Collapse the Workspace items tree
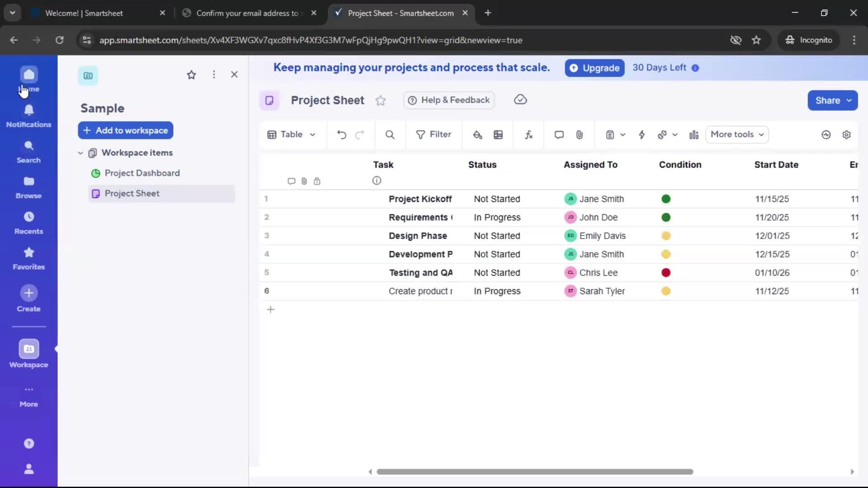868x488 pixels. (80, 153)
